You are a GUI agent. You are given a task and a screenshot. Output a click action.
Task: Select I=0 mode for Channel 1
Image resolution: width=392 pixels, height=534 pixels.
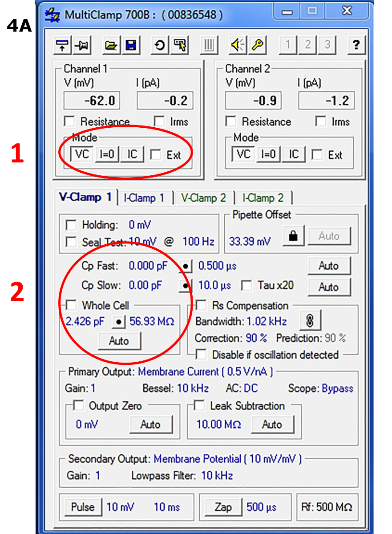[x=107, y=155]
